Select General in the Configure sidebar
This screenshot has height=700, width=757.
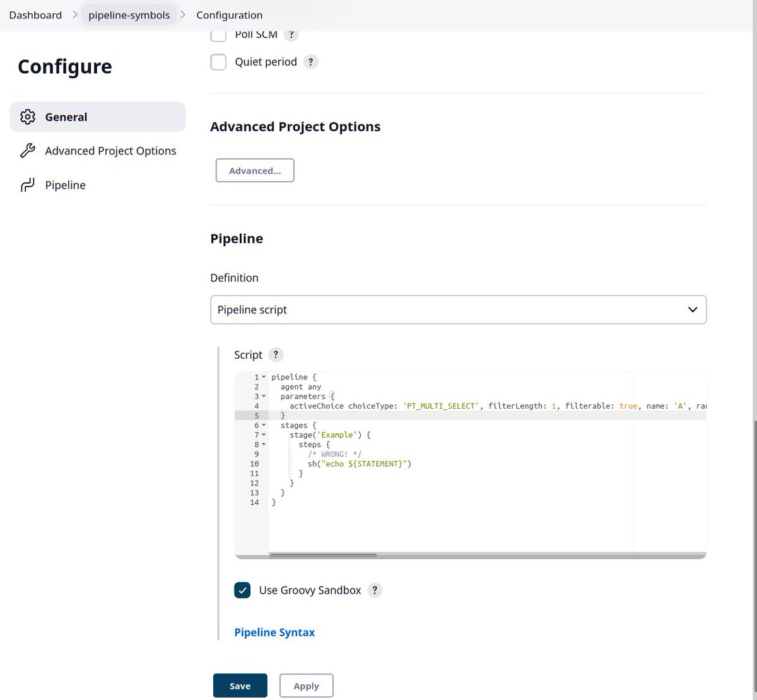tap(98, 117)
